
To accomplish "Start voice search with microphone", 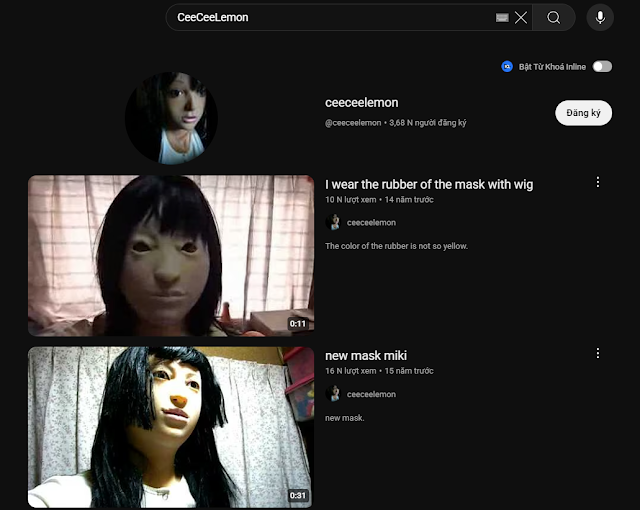I will tap(600, 18).
